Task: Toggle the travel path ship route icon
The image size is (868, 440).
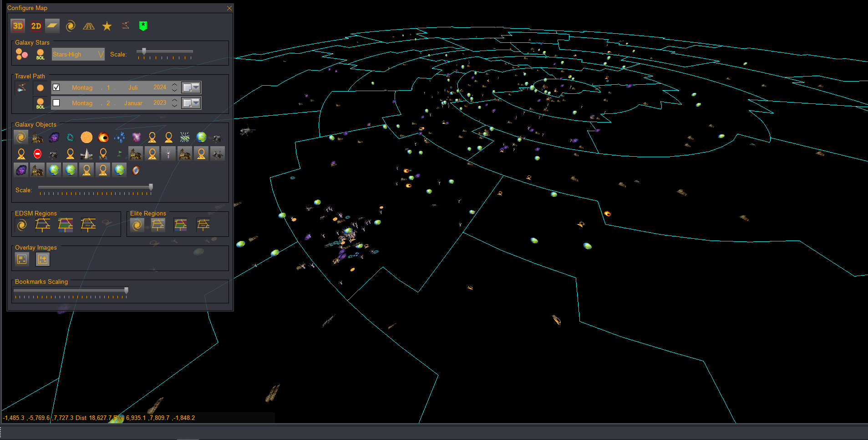Action: (x=21, y=88)
